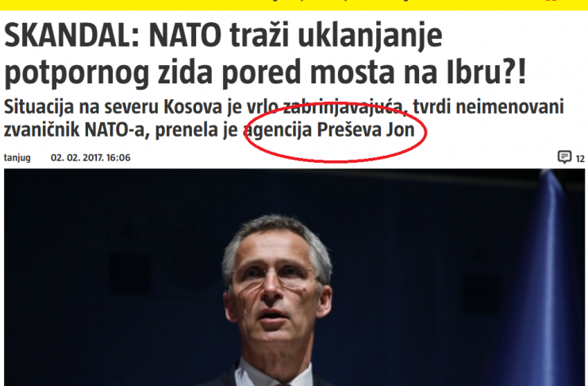588x386 pixels.
Task: Open the tanjug author source link
Action: tap(17, 158)
